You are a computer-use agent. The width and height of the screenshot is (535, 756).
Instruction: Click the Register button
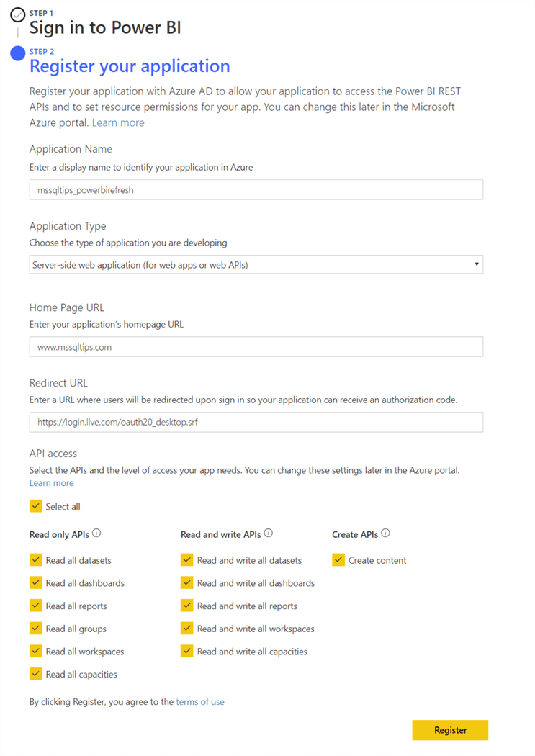click(450, 730)
